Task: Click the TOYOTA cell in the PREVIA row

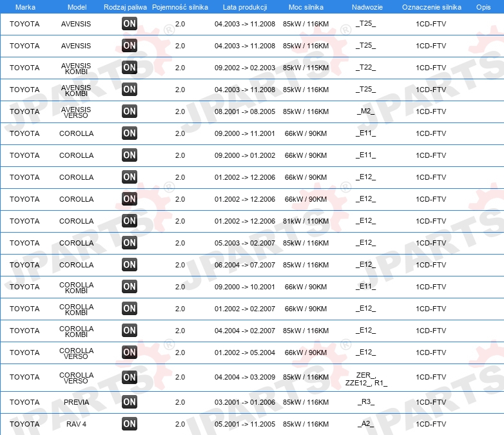Action: click(x=24, y=402)
